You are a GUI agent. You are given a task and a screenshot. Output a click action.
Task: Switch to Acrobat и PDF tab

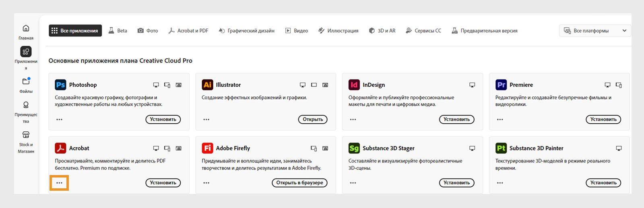click(x=188, y=31)
